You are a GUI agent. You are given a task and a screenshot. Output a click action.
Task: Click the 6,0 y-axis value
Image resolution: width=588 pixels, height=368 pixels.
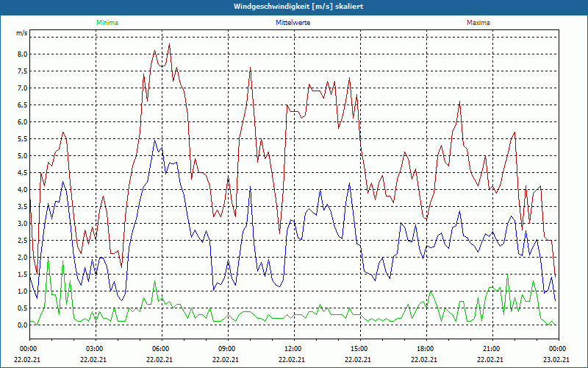[23, 121]
